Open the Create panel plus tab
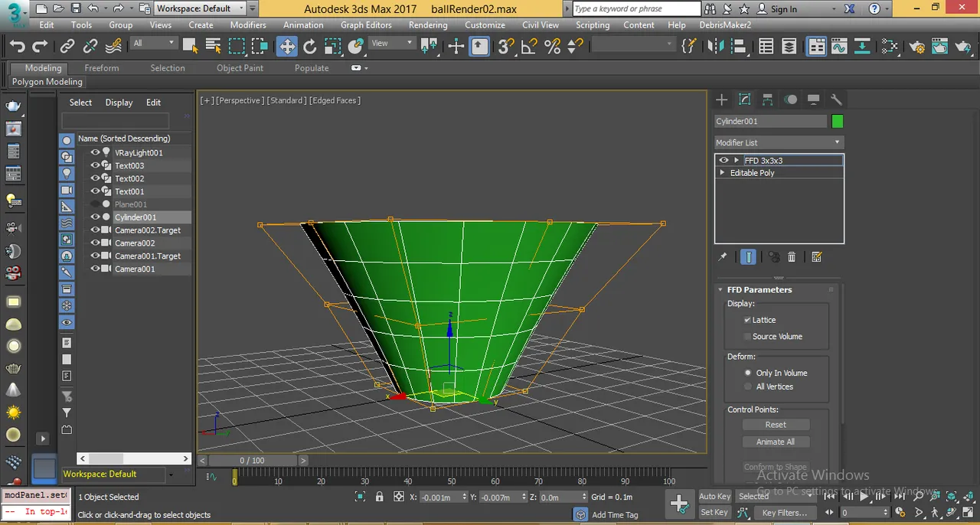 point(721,99)
